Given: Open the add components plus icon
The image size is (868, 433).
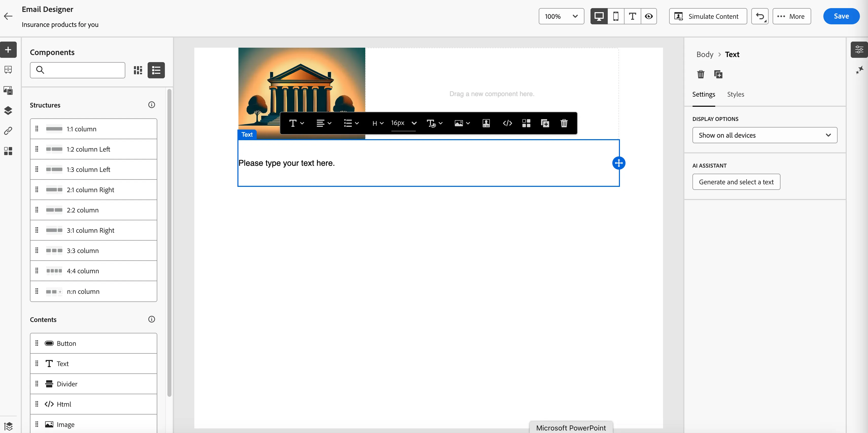Looking at the screenshot, I should pos(8,50).
